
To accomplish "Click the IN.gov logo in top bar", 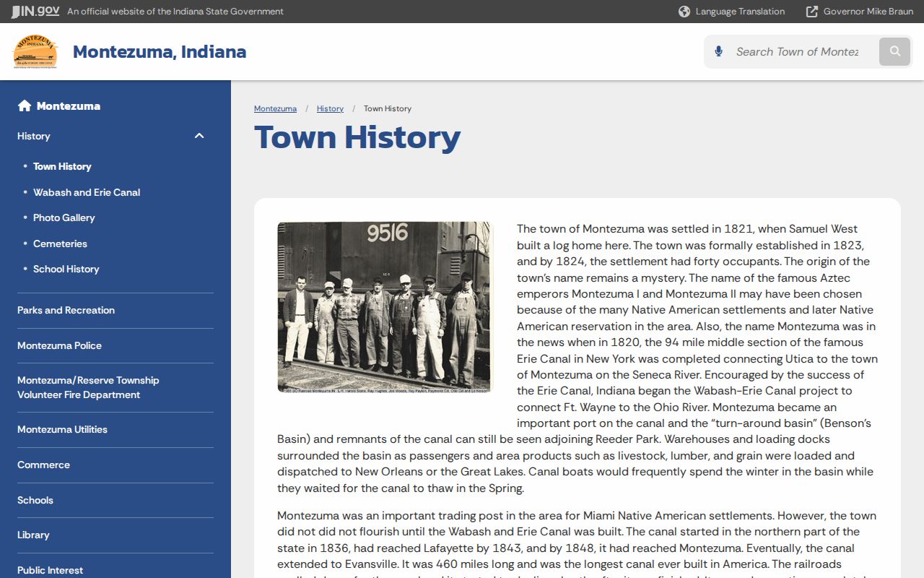I will tap(35, 11).
